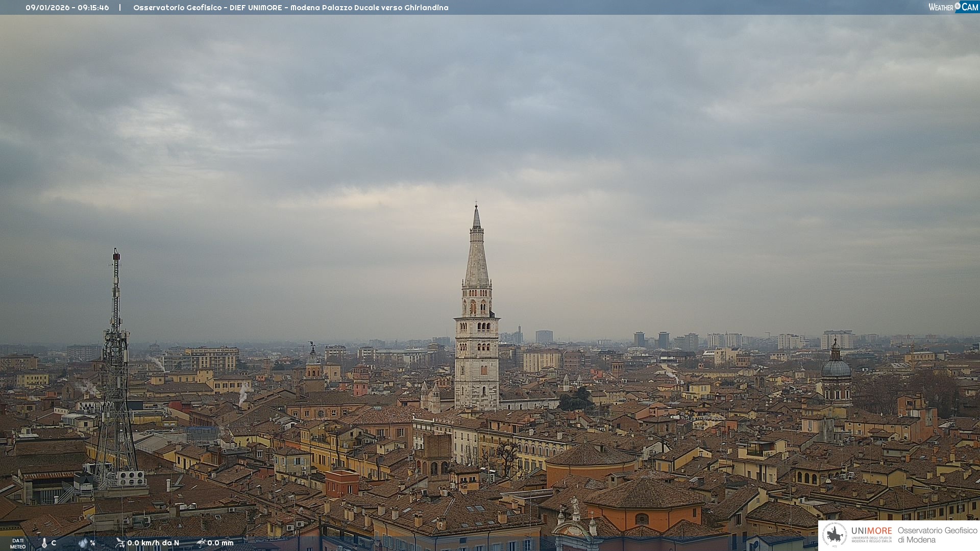Click the camera lens in WeatherCam logo
The height and width of the screenshot is (551, 980).
[958, 6]
